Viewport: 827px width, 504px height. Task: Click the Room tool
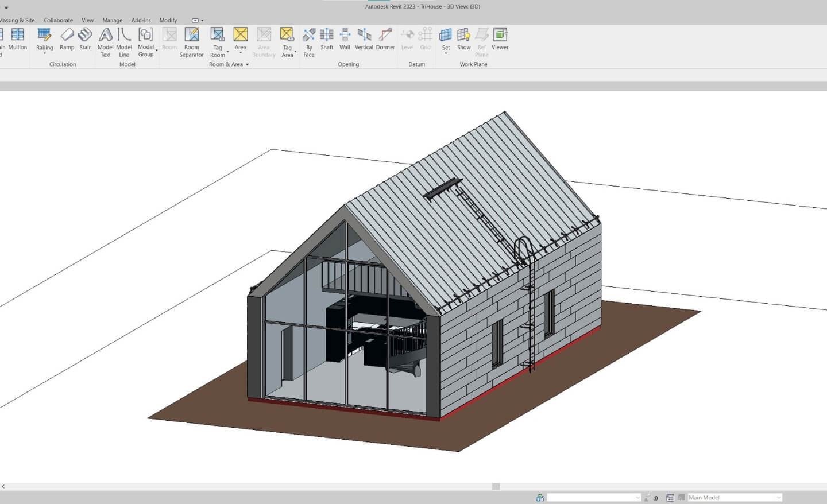(x=169, y=39)
